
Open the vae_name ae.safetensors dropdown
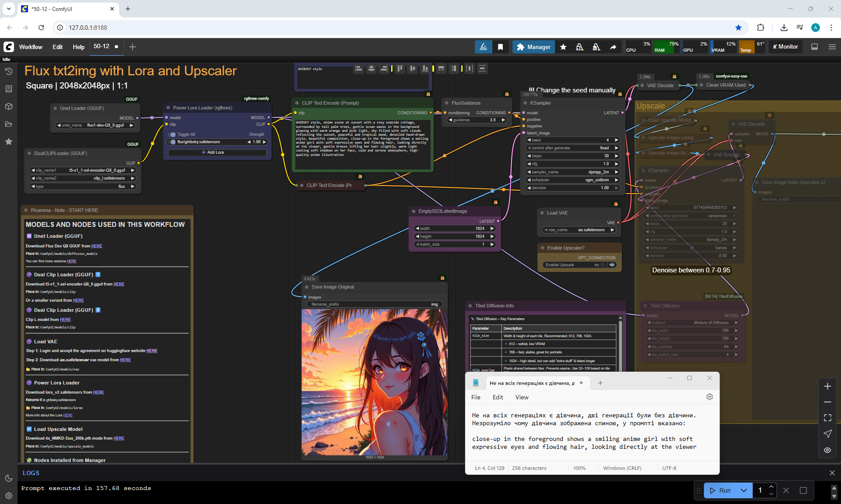pos(579,230)
